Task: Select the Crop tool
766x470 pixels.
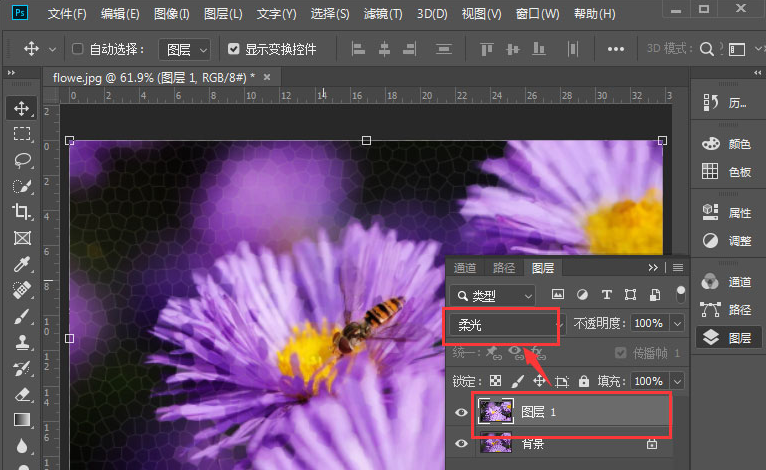Action: coord(21,212)
